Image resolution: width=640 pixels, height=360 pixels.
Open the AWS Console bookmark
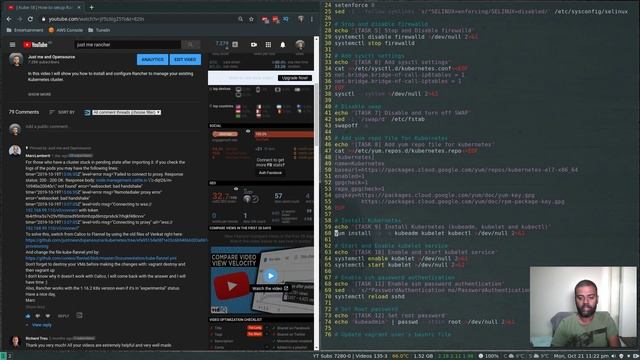[x=66, y=30]
